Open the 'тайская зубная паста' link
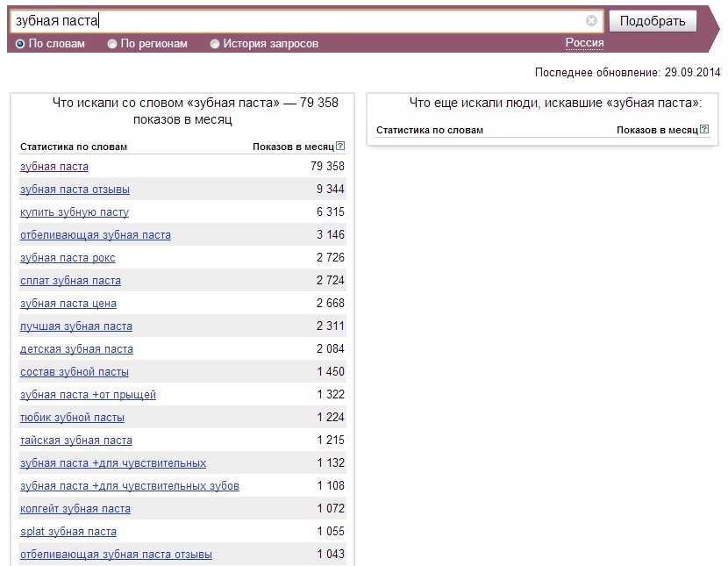Screen dimensions: 728x566 (76, 440)
